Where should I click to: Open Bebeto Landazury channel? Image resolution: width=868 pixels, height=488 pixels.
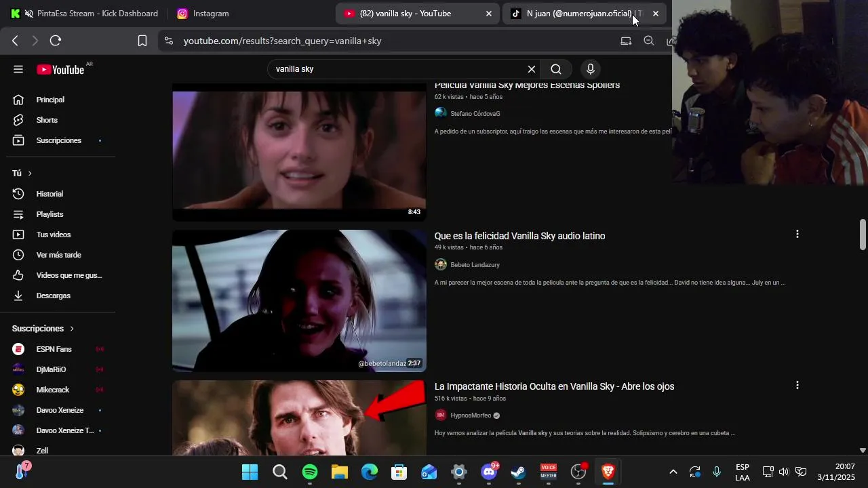click(475, 265)
